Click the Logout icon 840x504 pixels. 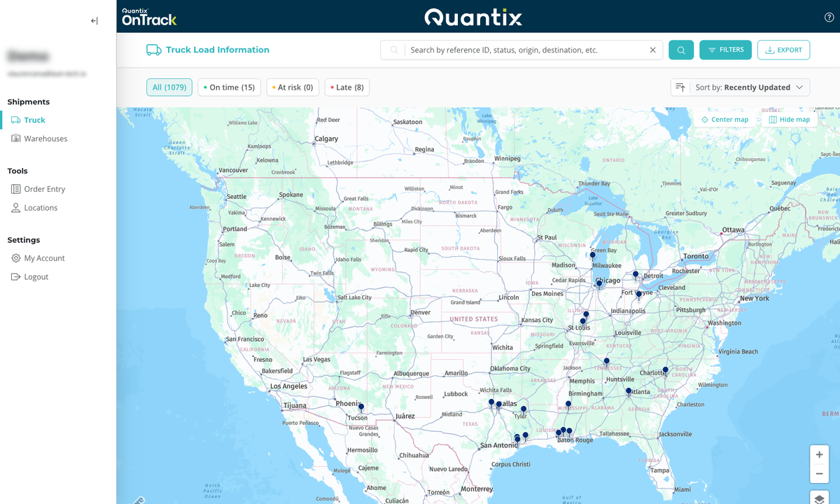[x=15, y=276]
